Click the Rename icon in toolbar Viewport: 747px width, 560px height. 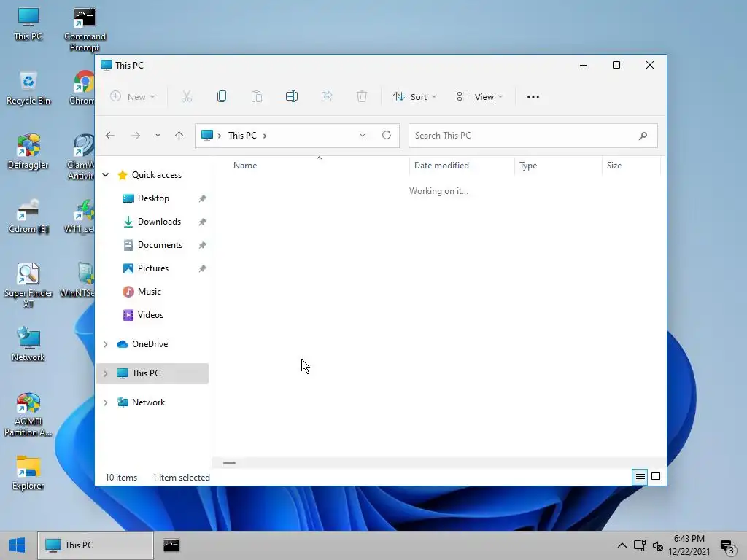(x=292, y=97)
